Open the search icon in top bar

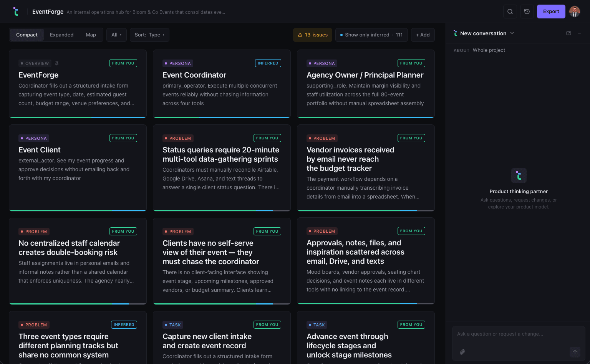pos(510,12)
